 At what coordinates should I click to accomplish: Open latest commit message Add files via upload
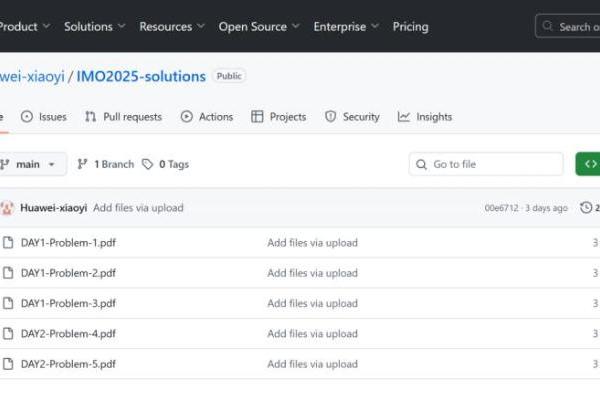(x=138, y=208)
